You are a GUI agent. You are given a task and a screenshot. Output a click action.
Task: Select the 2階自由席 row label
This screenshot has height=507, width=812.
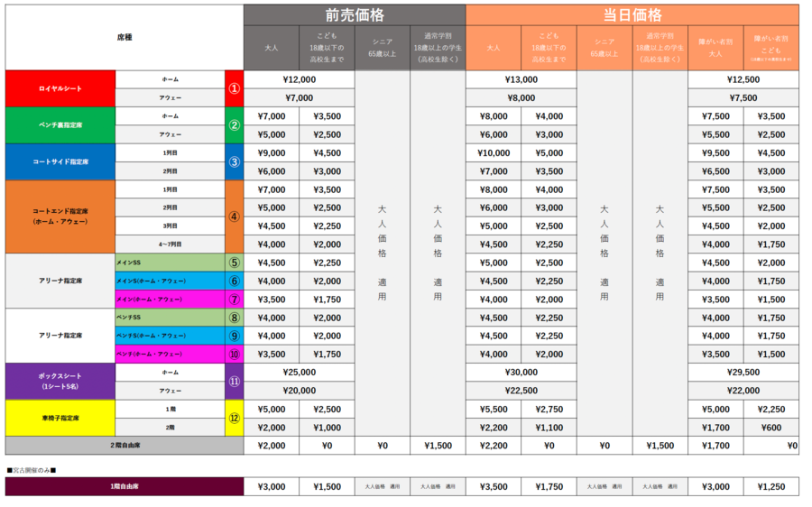[x=124, y=446]
